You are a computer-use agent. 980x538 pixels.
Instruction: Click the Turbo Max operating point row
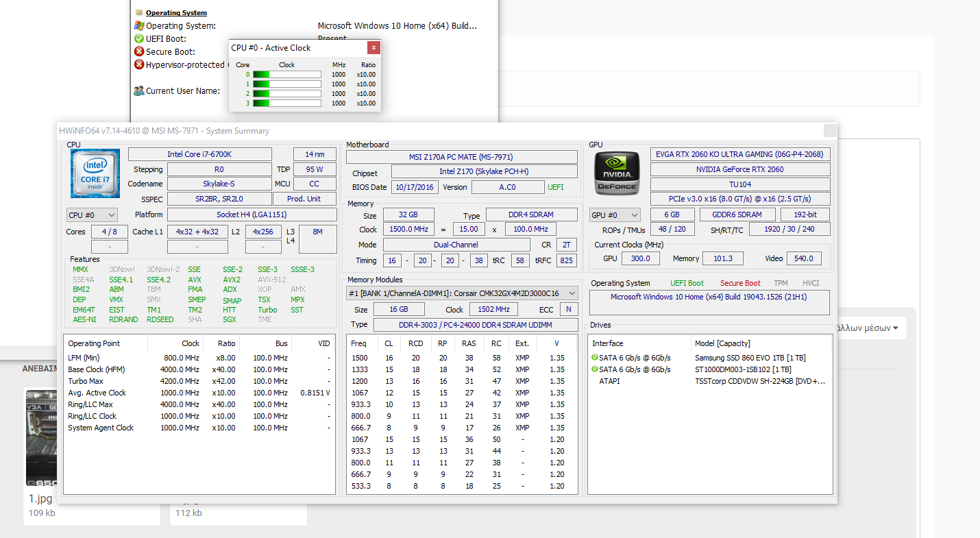click(x=199, y=381)
